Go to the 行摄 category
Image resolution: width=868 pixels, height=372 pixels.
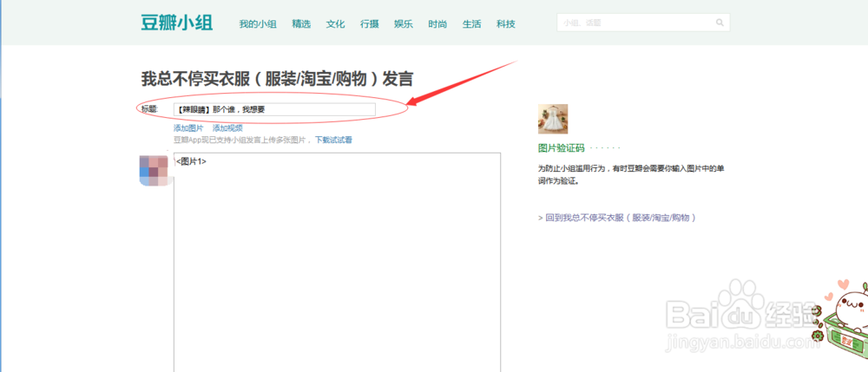369,24
